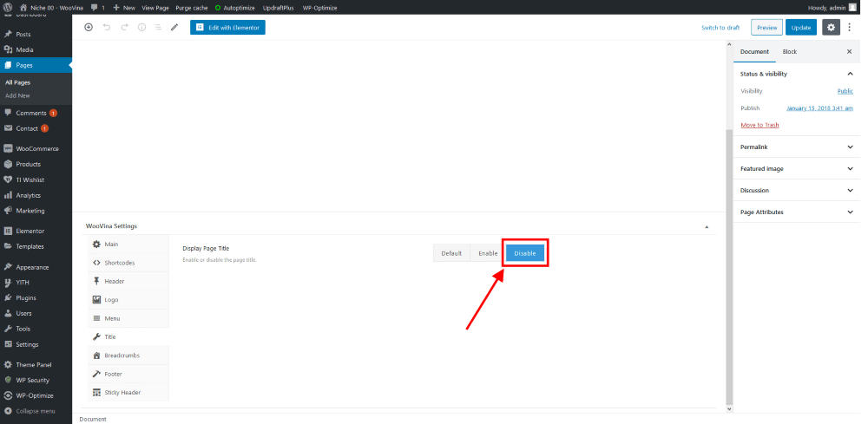This screenshot has width=868, height=424.
Task: Open Elementor in the admin sidebar
Action: tap(36, 231)
